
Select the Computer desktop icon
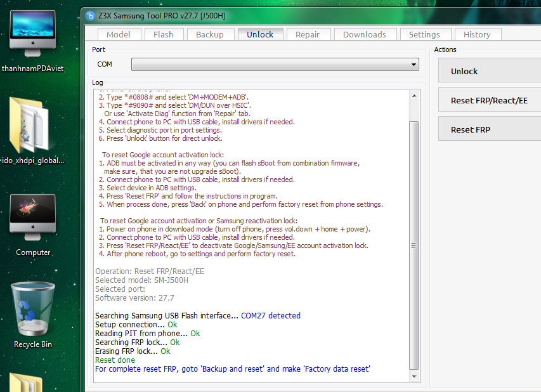coord(33,225)
